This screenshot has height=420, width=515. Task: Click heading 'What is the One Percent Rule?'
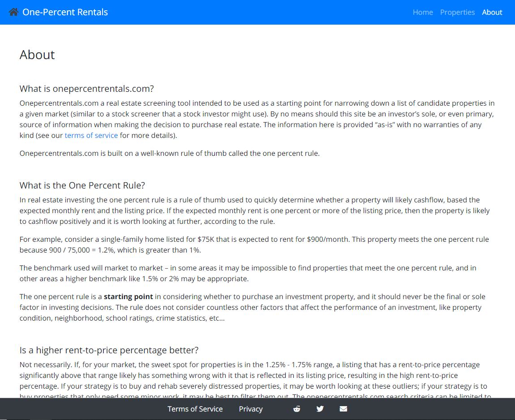[82, 185]
